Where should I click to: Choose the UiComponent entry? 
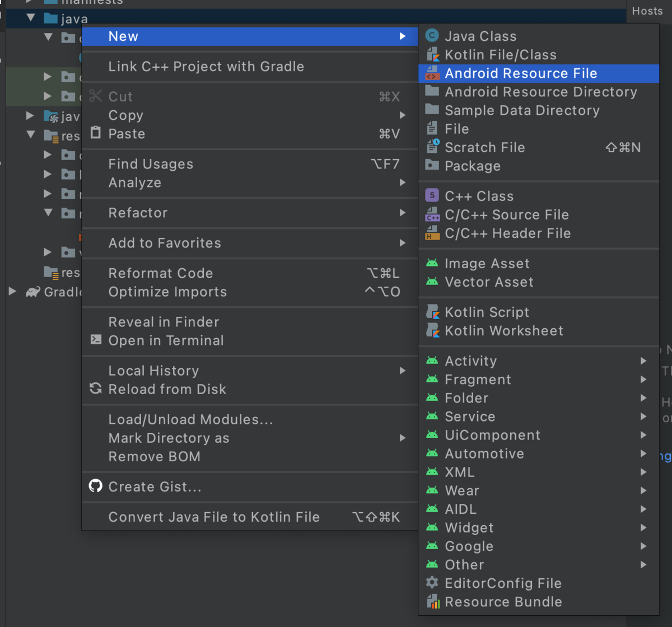click(x=539, y=434)
